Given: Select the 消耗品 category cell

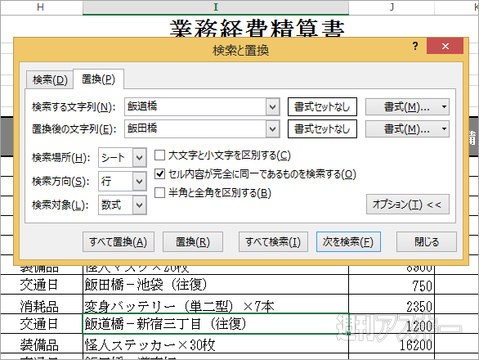Looking at the screenshot, I should 41,304.
